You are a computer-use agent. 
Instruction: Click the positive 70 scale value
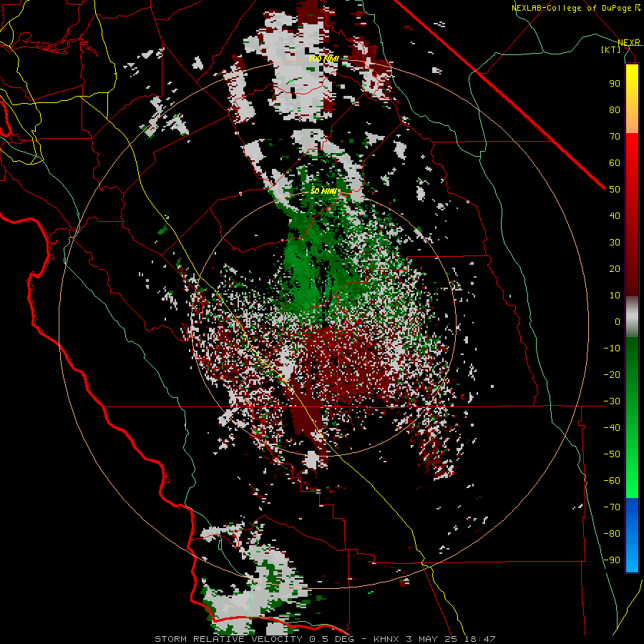pyautogui.click(x=615, y=137)
